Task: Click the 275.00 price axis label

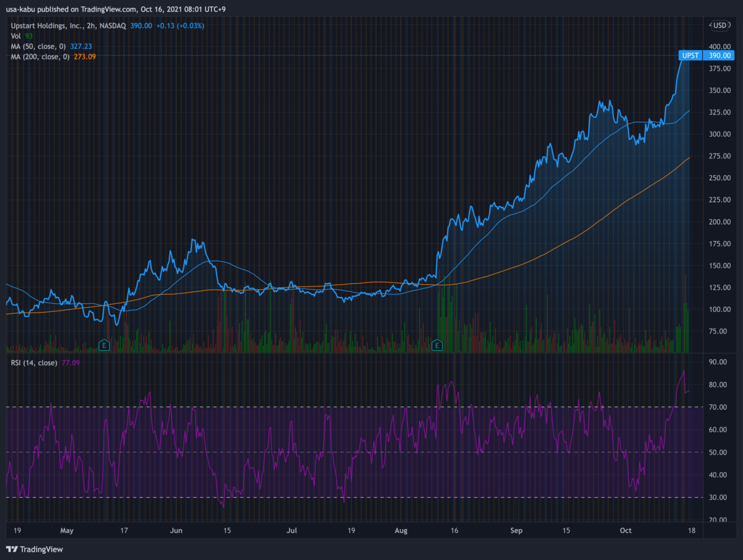Action: (x=721, y=156)
